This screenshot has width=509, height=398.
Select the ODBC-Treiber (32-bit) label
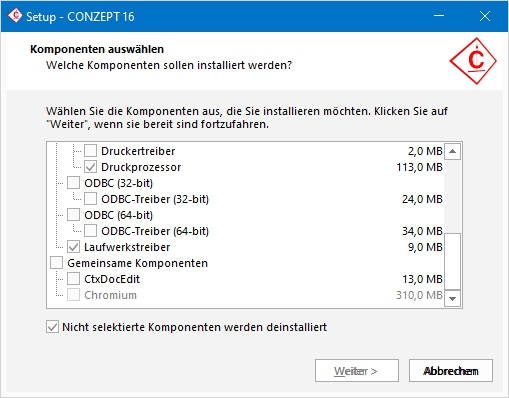pyautogui.click(x=155, y=199)
